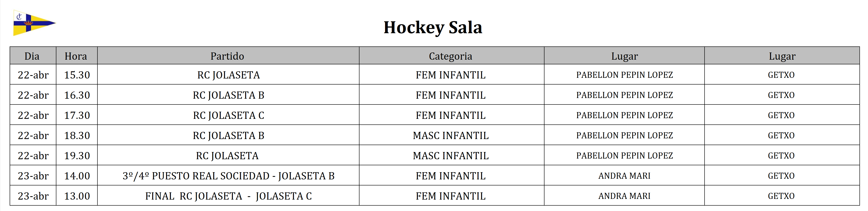Image resolution: width=868 pixels, height=211 pixels.
Task: Click the Partido column header
Action: (227, 56)
